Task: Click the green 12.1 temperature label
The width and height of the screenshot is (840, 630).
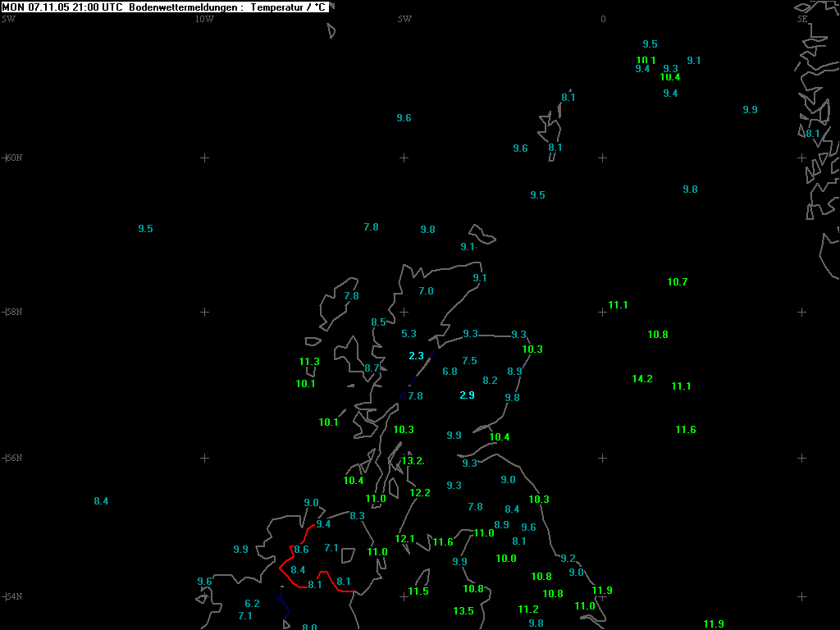Action: pyautogui.click(x=404, y=539)
